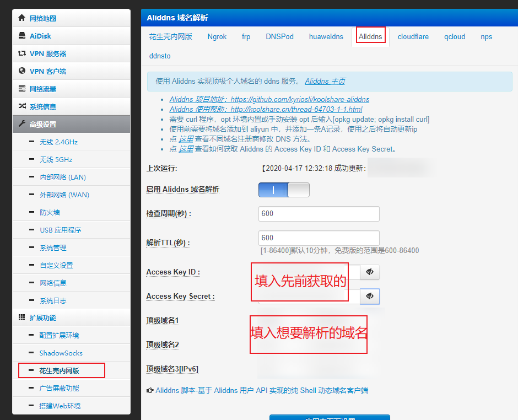Click the AiDisk drive icon
Screen dimensions: 518x420
tap(22, 36)
